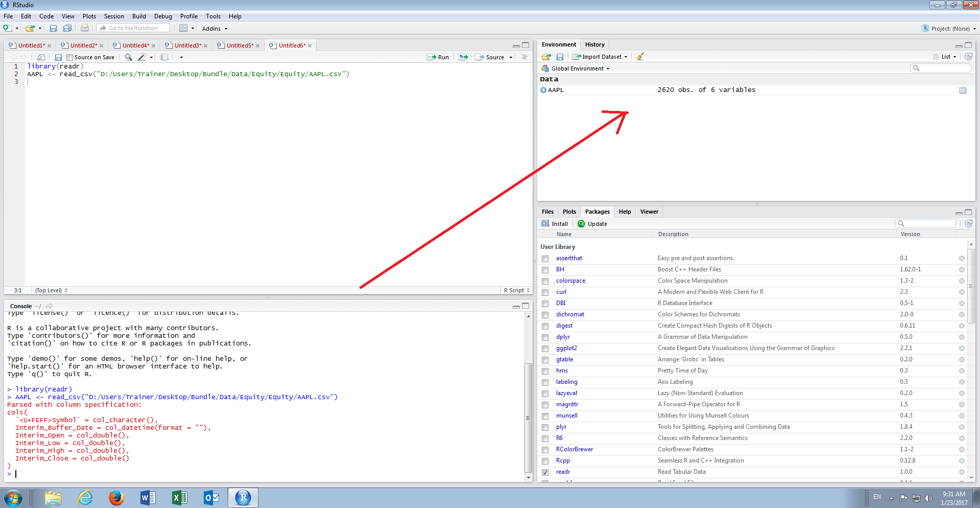Click the Print icon in main toolbar
The image size is (980, 508).
pyautogui.click(x=85, y=28)
